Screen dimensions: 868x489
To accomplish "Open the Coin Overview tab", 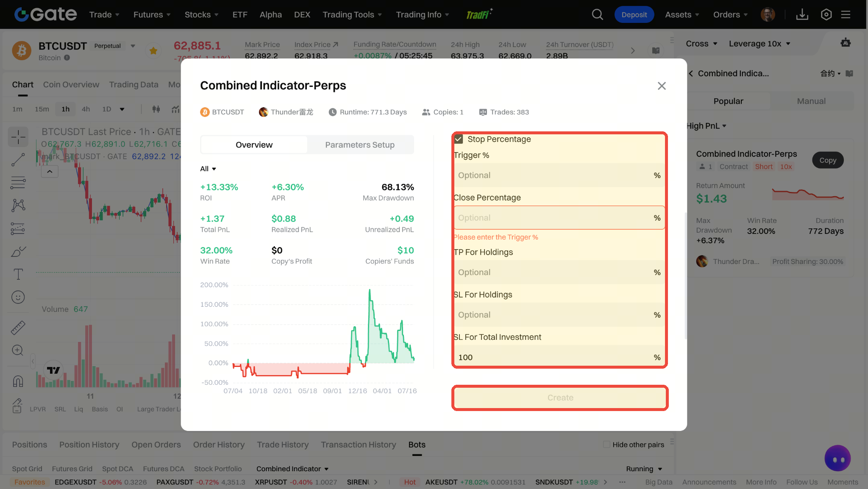I will [x=71, y=84].
